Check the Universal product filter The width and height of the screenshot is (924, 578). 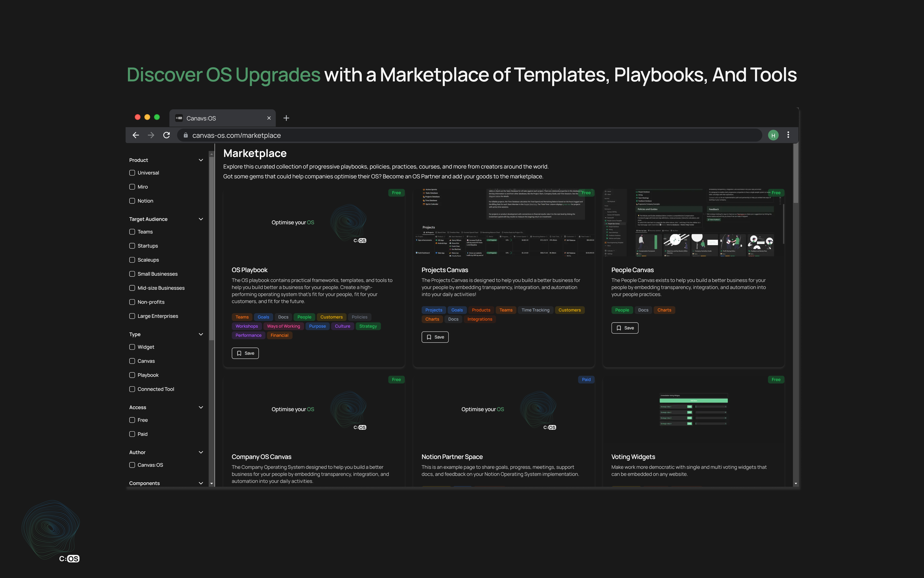coord(132,173)
